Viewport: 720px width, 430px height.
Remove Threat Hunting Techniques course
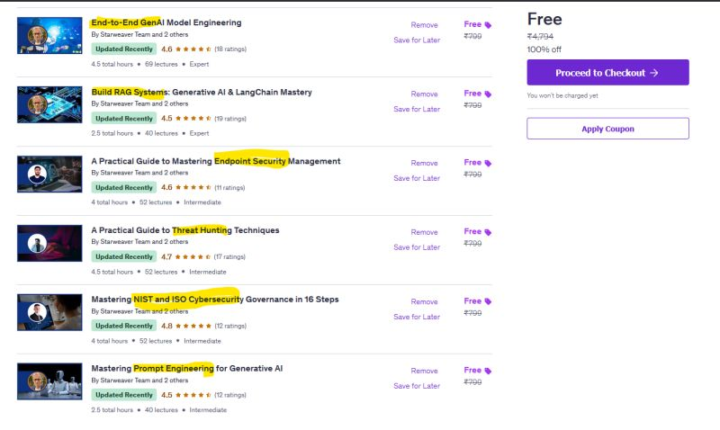(424, 232)
